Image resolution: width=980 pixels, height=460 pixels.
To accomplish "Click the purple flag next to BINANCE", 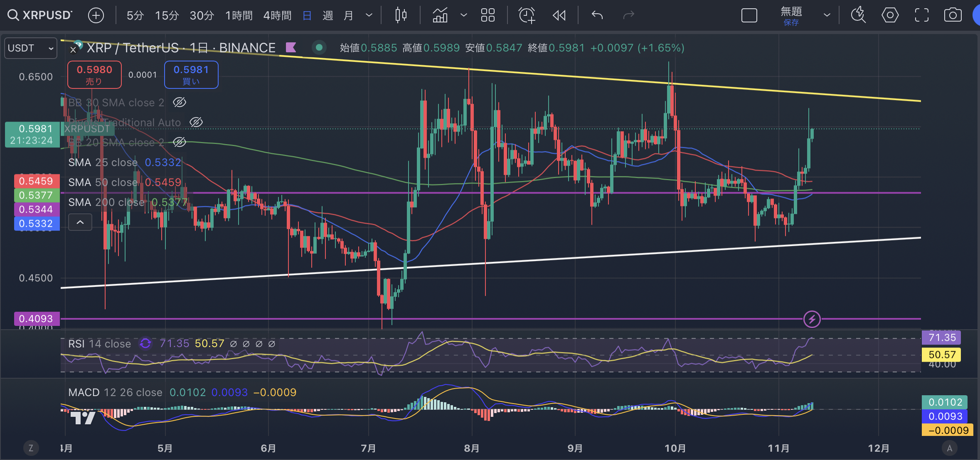I will 291,47.
